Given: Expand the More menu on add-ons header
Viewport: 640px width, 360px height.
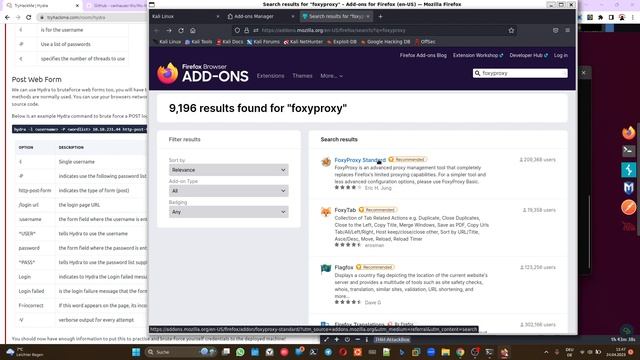Looking at the screenshot, I should [331, 76].
